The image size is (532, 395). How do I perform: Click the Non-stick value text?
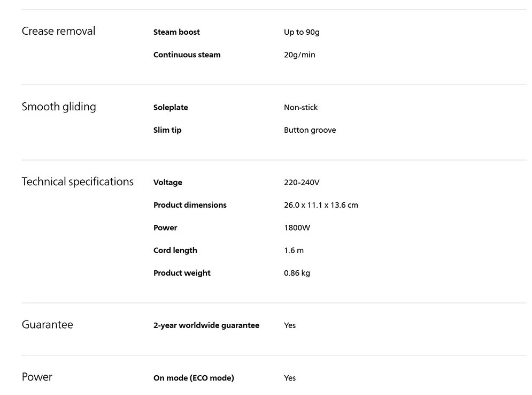click(x=300, y=108)
